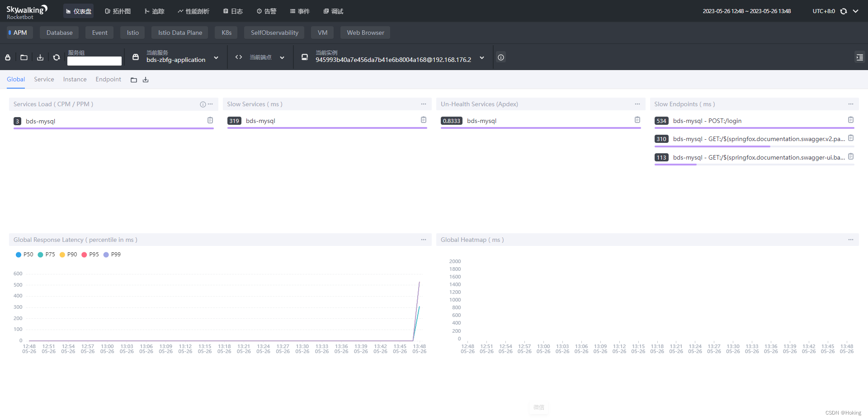Click the info icon in Services Load panel

203,104
